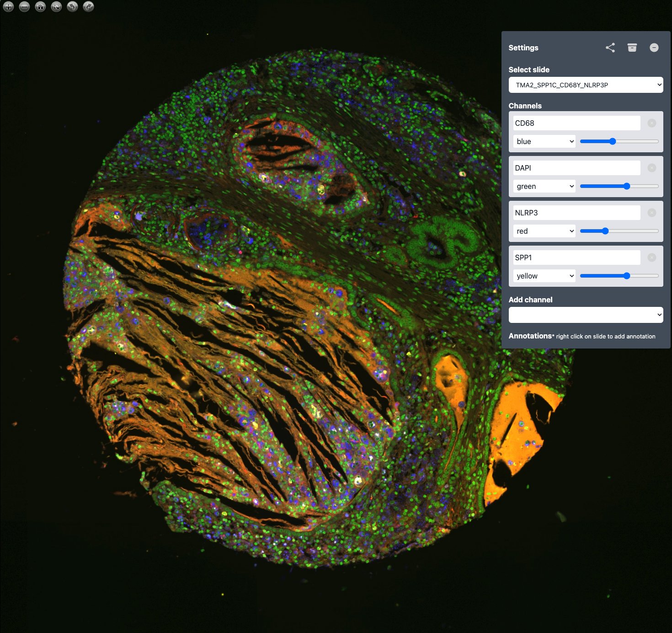
Task: Collapse the Settings panel with the minus icon
Action: click(654, 48)
